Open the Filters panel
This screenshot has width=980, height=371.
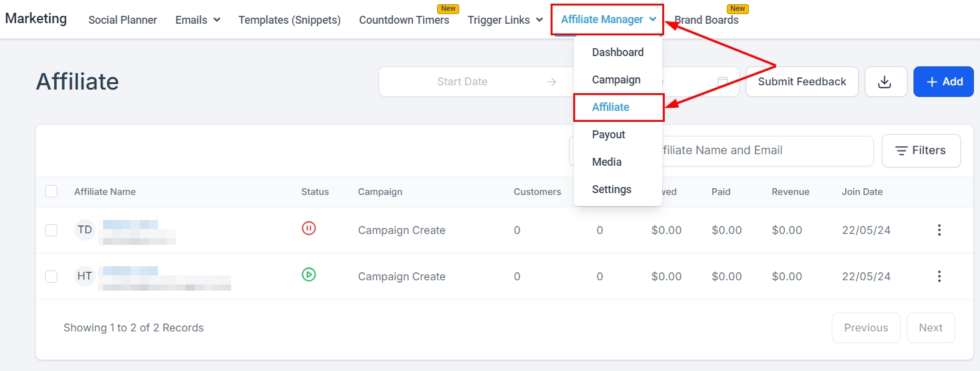921,150
